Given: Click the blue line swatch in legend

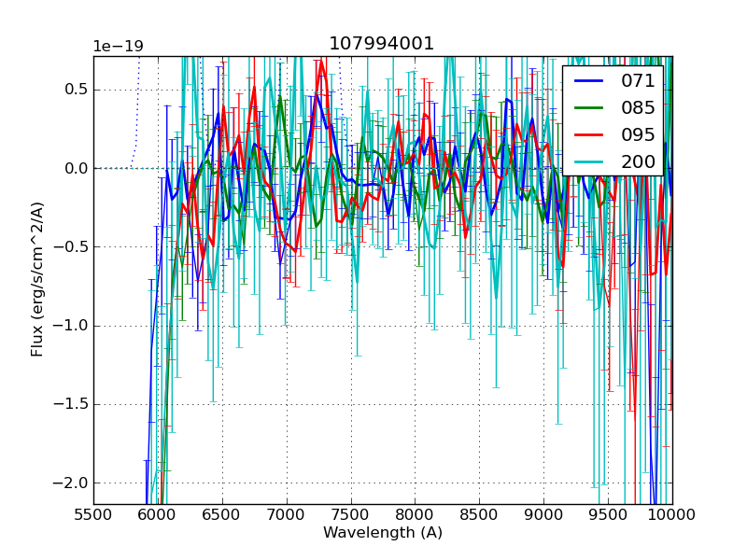Looking at the screenshot, I should (x=588, y=81).
